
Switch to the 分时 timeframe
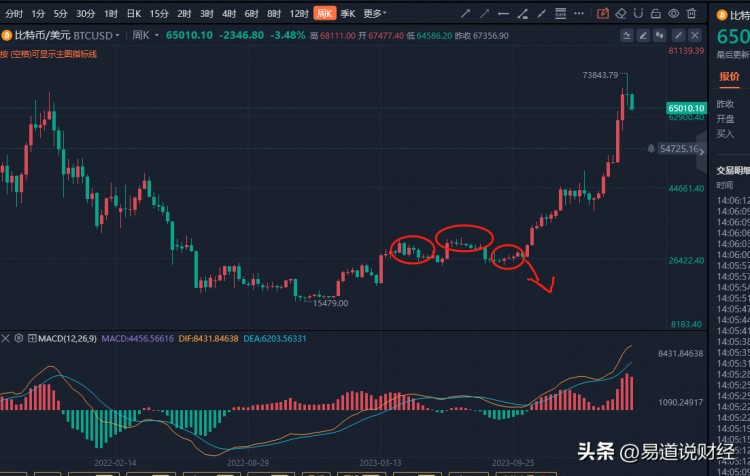(x=14, y=14)
